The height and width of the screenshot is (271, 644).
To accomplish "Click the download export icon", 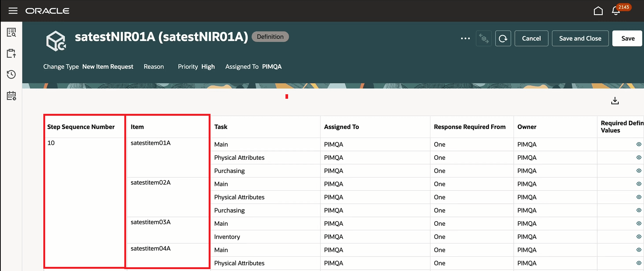I will pyautogui.click(x=615, y=101).
